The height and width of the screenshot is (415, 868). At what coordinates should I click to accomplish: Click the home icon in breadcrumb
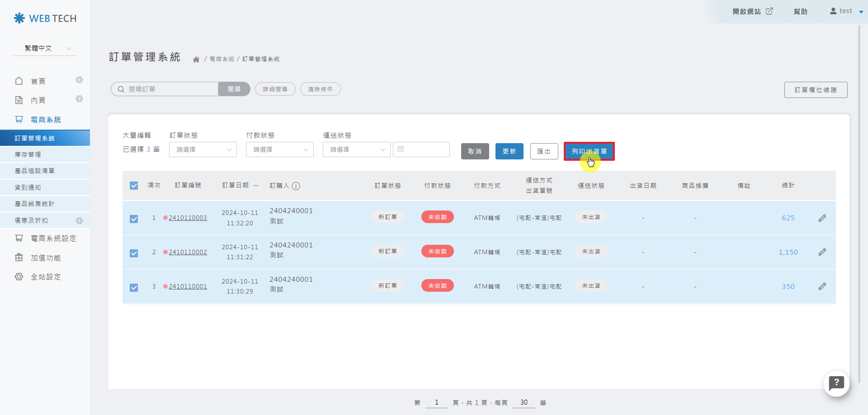pos(196,59)
